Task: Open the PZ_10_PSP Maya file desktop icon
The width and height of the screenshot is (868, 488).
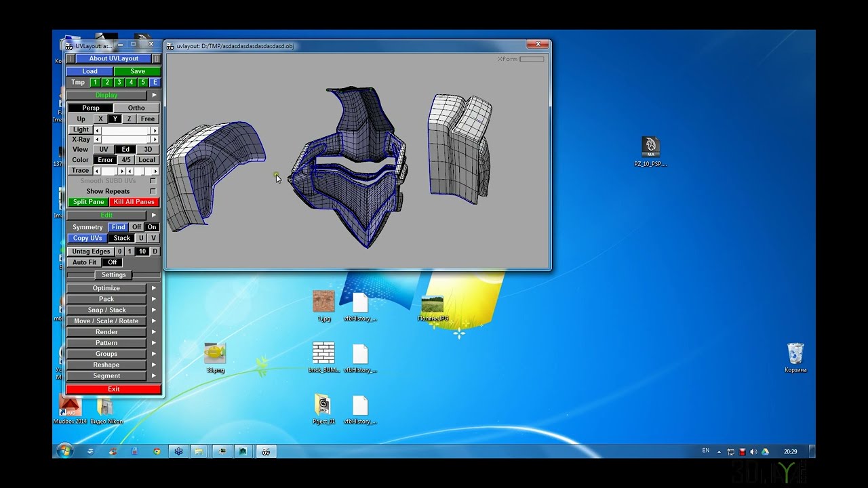Action: [650, 152]
